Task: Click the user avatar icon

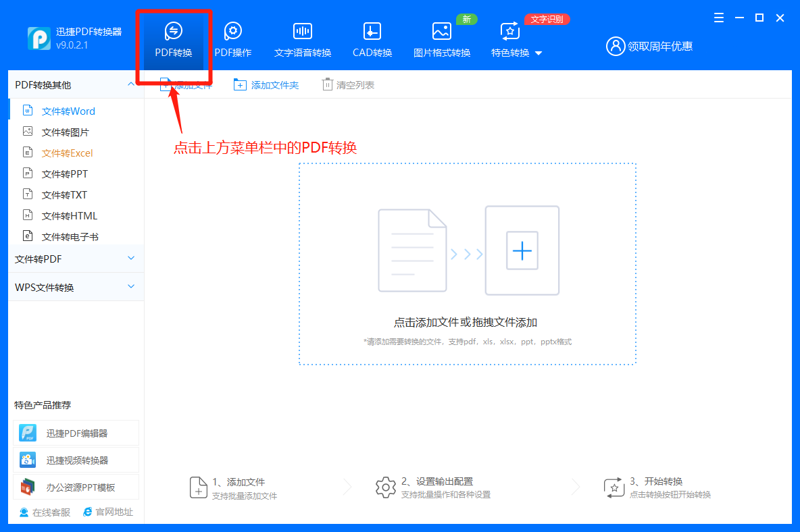Action: point(616,47)
